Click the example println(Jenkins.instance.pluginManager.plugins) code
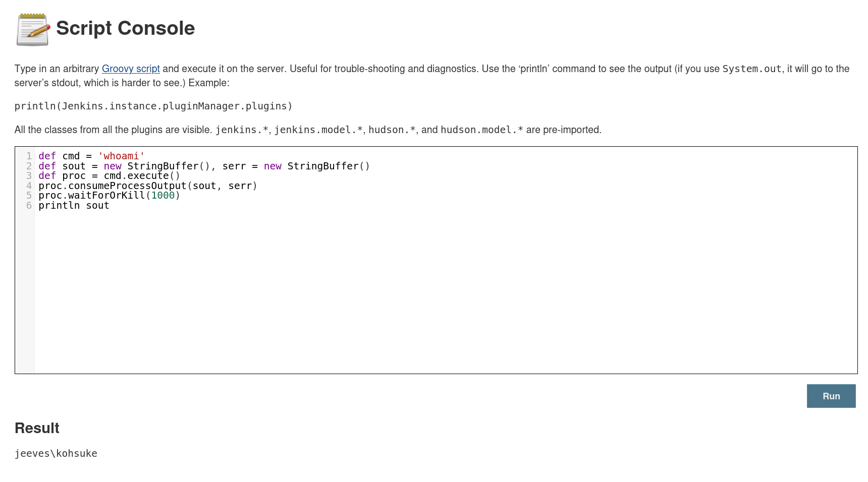 click(x=153, y=106)
